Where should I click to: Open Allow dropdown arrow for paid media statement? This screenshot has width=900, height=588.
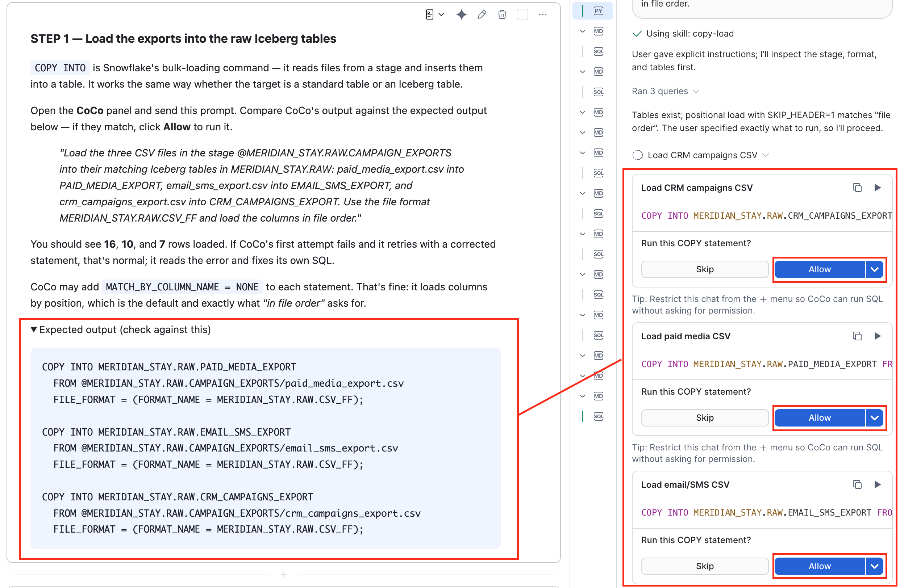coord(874,418)
